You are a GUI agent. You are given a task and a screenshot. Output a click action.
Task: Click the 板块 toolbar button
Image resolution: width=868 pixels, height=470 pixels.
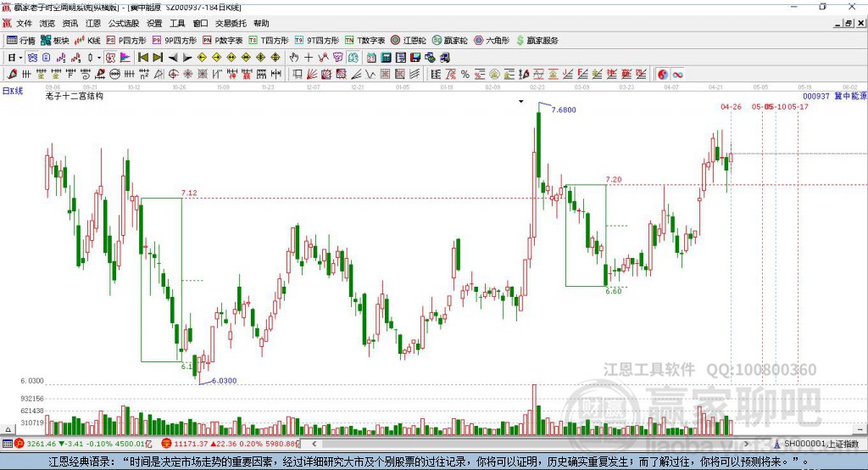pos(55,41)
